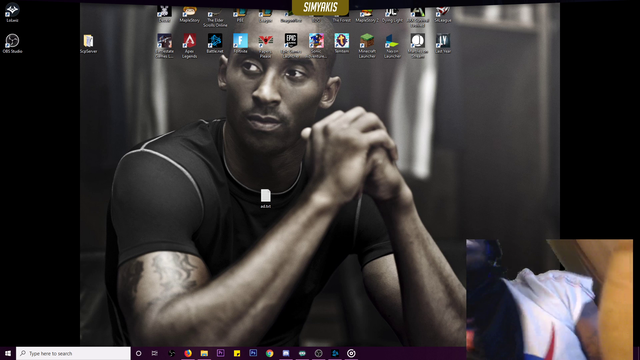Open the Windows Start menu
This screenshot has width=640, height=360.
tap(8, 353)
